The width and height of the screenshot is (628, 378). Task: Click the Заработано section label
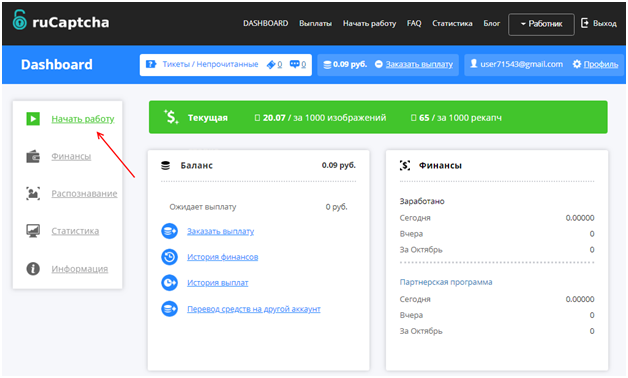pyautogui.click(x=422, y=201)
